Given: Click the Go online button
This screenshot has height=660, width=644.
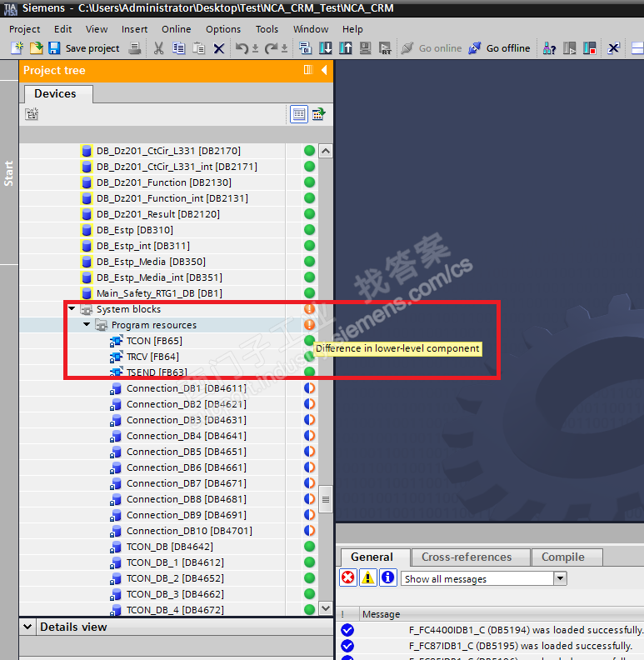Looking at the screenshot, I should [431, 48].
